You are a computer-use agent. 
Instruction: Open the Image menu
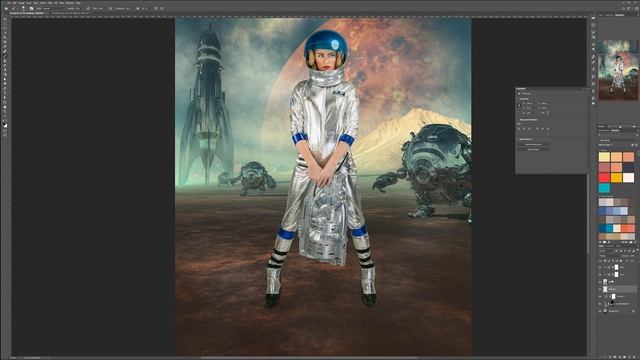click(x=21, y=3)
